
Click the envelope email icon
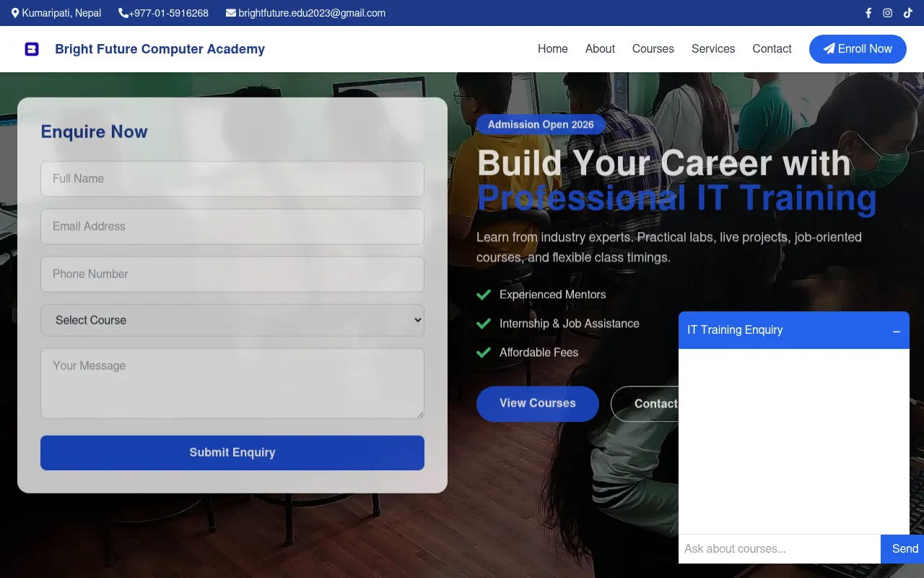[231, 13]
